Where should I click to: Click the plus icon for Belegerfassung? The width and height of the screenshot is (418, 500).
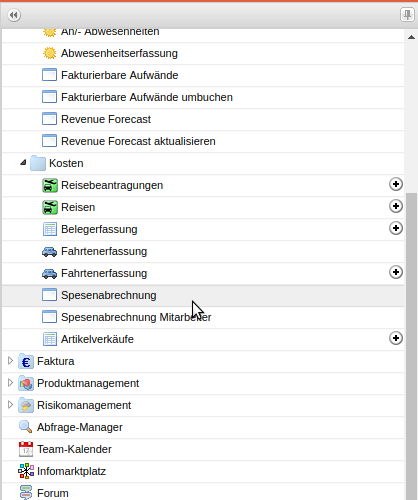pos(396,228)
